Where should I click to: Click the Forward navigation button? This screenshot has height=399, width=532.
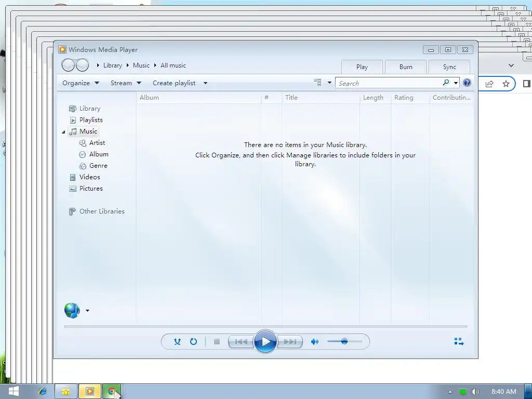[x=82, y=65]
